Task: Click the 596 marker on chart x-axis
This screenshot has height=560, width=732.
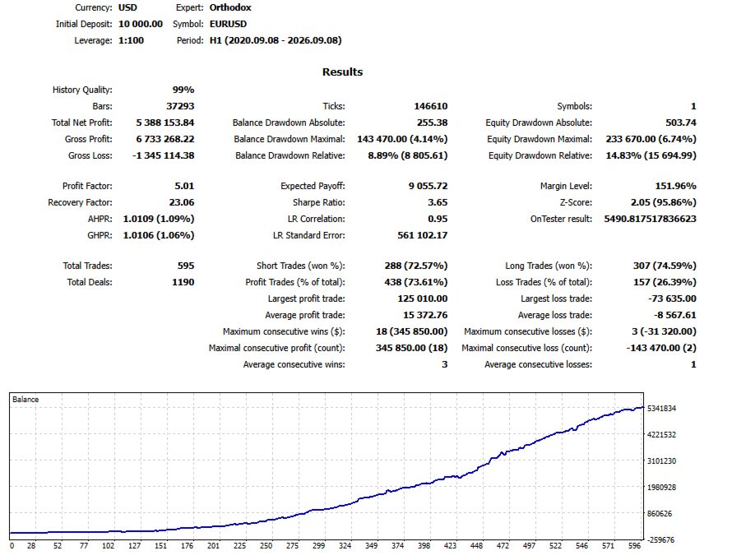Action: coord(634,545)
